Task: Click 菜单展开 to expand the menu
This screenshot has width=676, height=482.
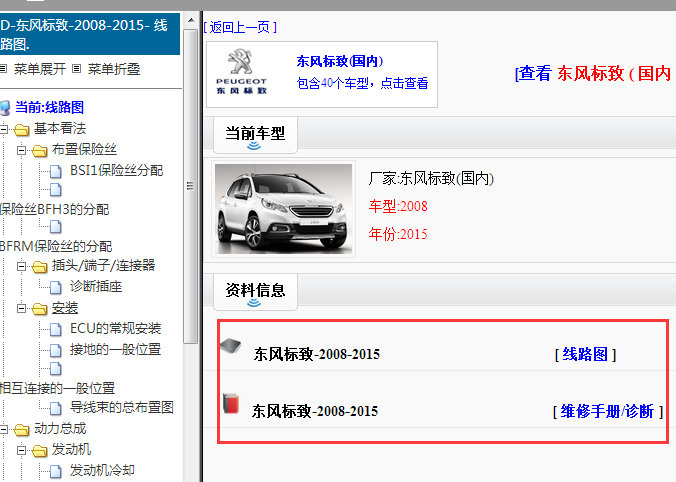Action: 39,69
